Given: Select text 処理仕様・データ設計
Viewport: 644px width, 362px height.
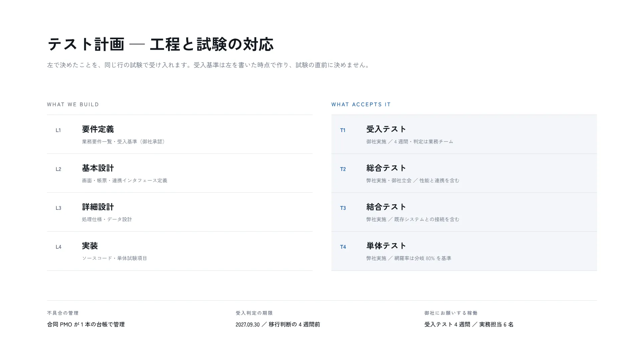Looking at the screenshot, I should [x=107, y=220].
